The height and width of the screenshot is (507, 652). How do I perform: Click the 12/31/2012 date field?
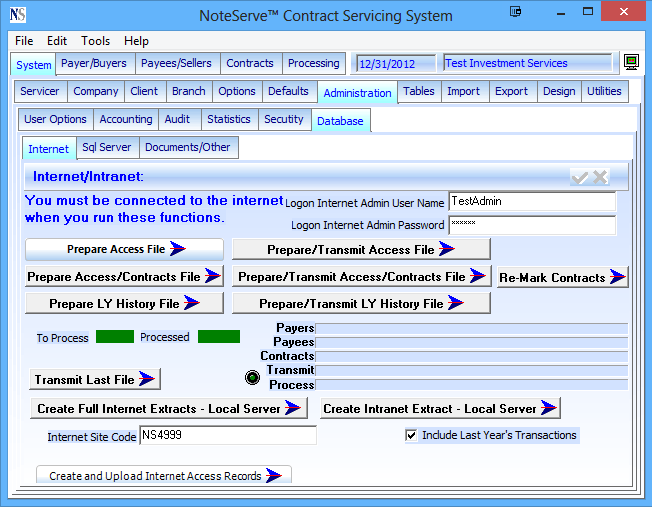396,63
